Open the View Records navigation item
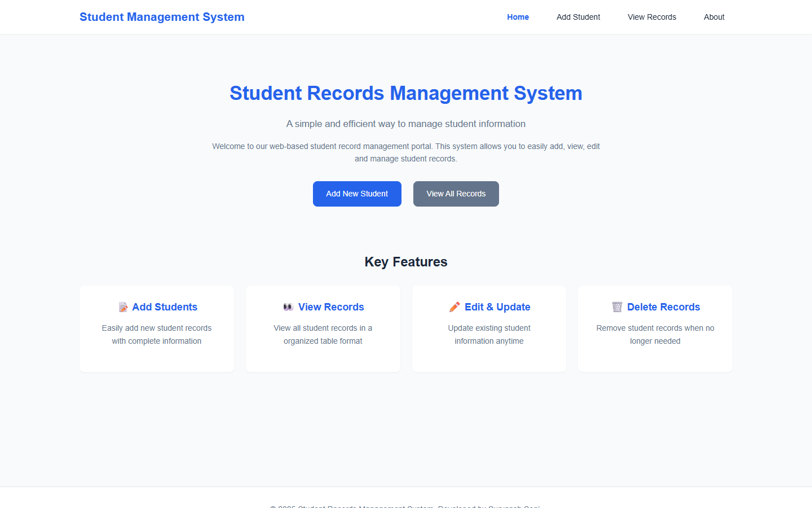The height and width of the screenshot is (508, 812). click(x=652, y=17)
